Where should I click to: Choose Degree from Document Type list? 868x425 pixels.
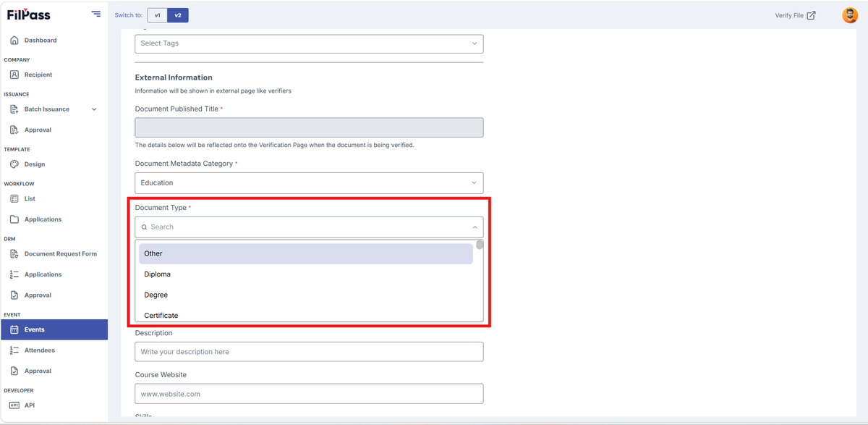[x=306, y=295]
